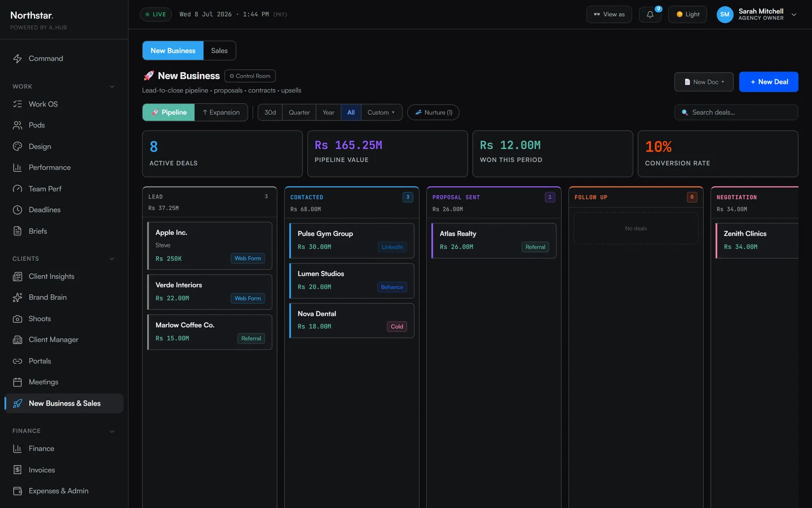Open Meetings in sidebar

(x=64, y=382)
